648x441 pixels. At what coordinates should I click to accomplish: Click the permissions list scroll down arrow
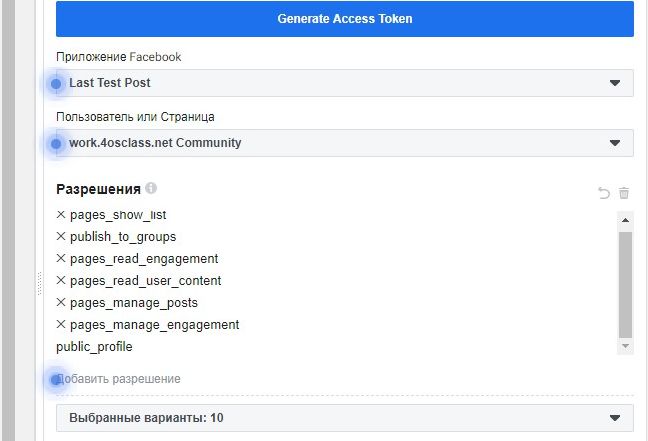[625, 346]
